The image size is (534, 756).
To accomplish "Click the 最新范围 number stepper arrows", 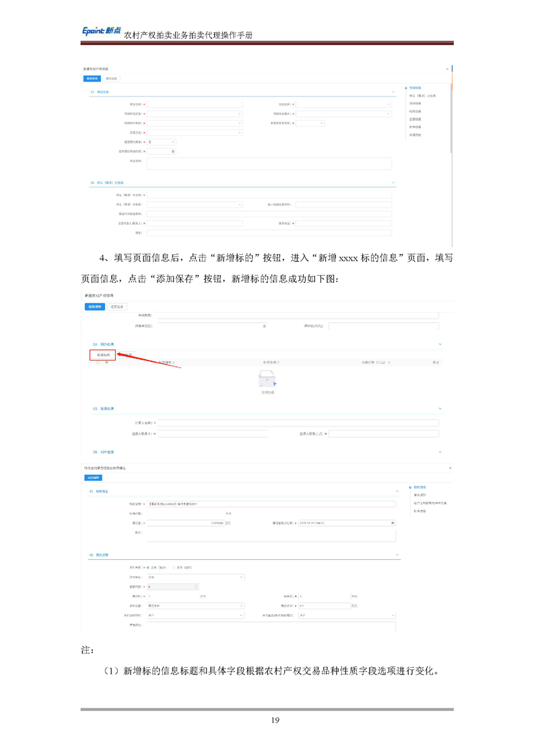I will coord(197,587).
